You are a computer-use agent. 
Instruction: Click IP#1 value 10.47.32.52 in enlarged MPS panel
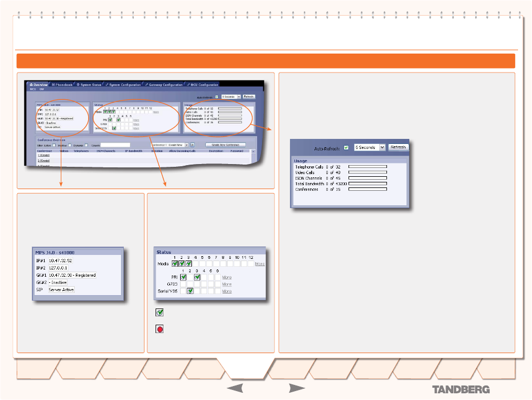[x=60, y=261]
